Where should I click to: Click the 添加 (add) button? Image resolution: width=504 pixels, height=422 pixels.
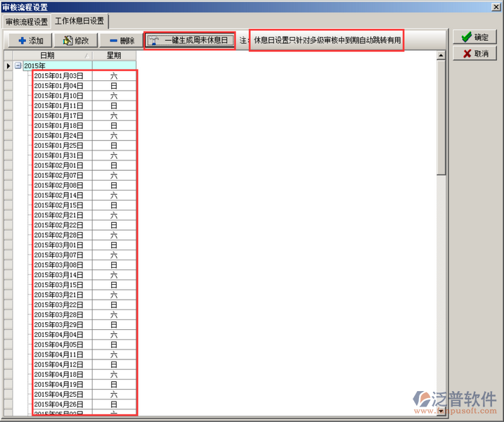30,41
